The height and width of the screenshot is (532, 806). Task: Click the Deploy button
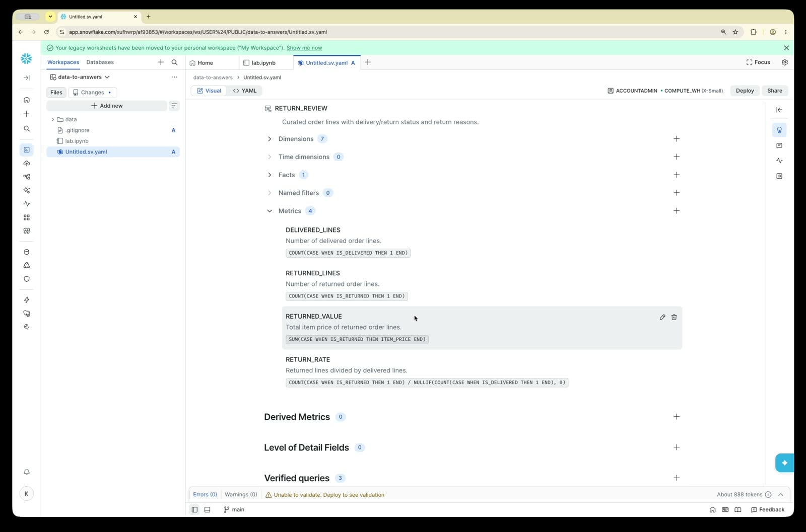tap(745, 91)
